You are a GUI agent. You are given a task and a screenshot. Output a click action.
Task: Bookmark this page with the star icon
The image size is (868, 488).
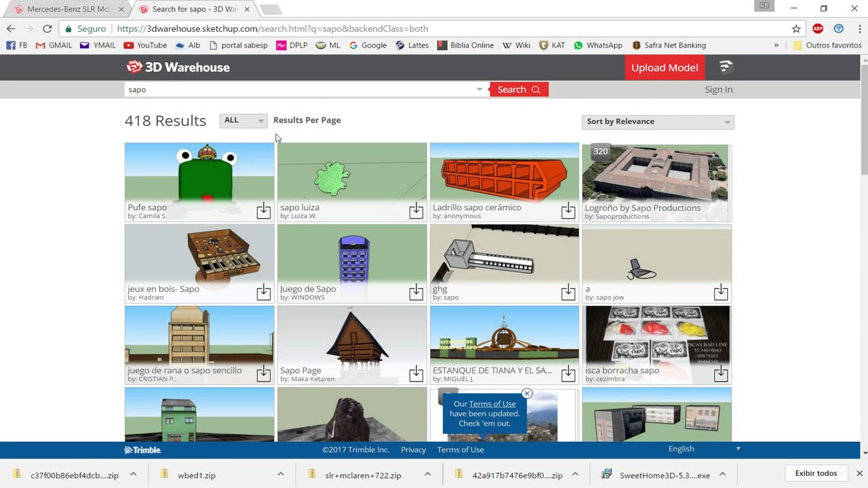(796, 28)
